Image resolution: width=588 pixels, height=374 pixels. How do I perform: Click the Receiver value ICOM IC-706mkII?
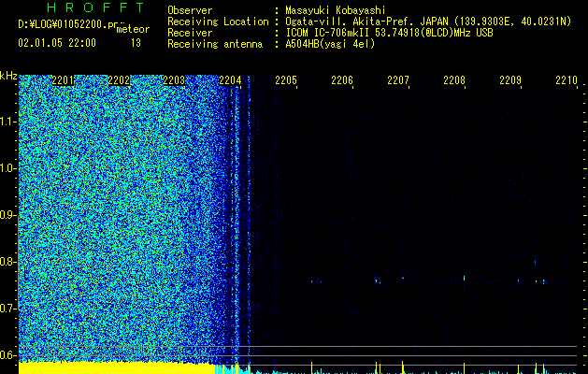[328, 33]
